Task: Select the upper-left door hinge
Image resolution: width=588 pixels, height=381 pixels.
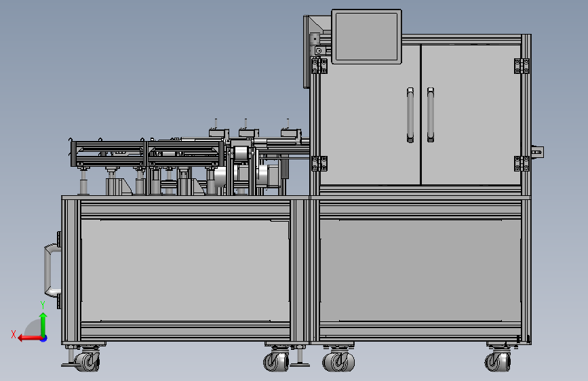Action: [319, 66]
